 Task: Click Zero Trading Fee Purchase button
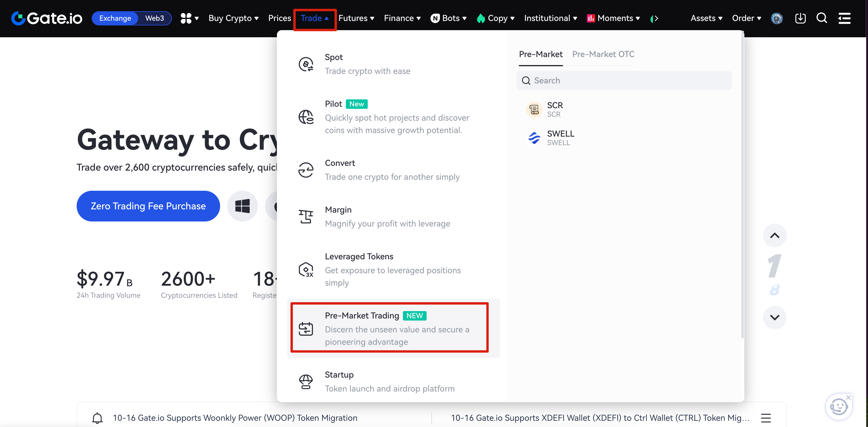coord(148,206)
